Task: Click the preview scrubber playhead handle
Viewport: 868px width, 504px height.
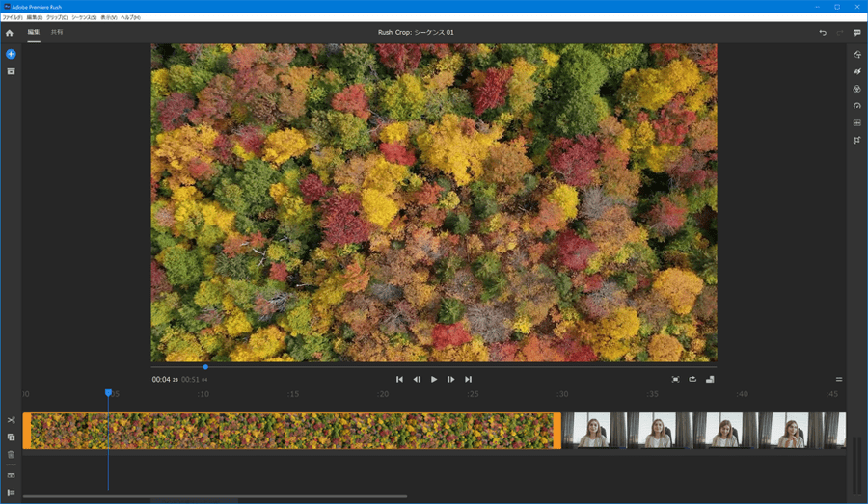Action: coord(205,366)
